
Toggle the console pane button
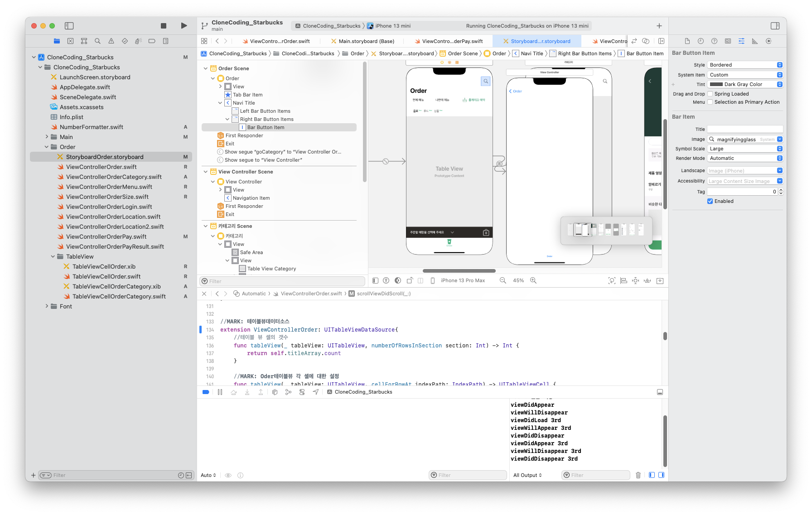(661, 475)
